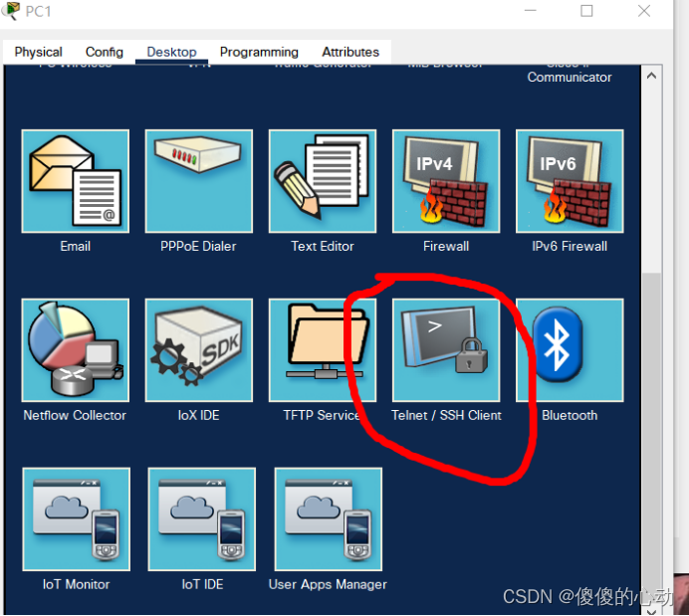Click the 'IoX IDE' label
Image resolution: width=689 pixels, height=616 pixels.
point(198,415)
